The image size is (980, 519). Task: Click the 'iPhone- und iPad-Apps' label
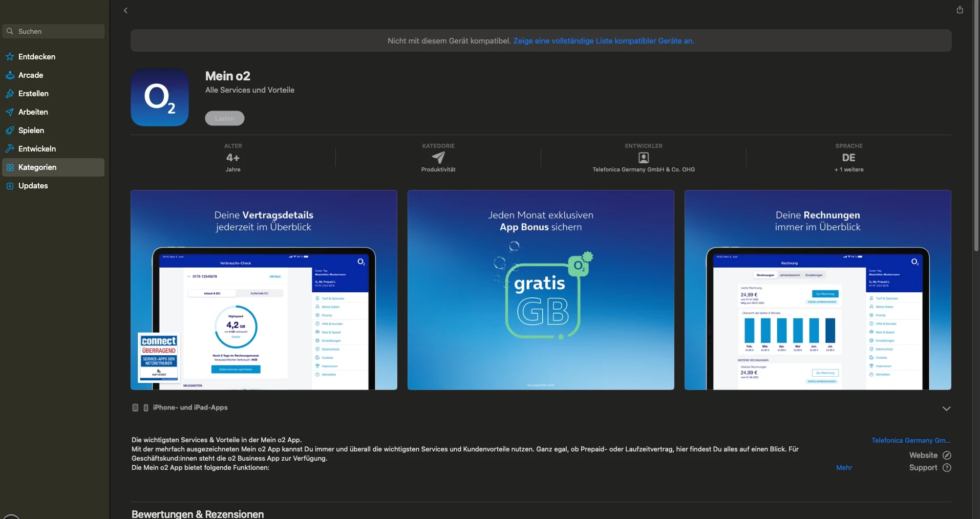190,408
